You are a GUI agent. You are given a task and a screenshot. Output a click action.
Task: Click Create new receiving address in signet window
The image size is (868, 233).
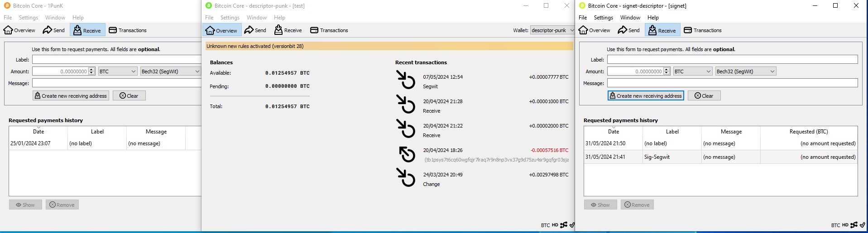point(646,96)
